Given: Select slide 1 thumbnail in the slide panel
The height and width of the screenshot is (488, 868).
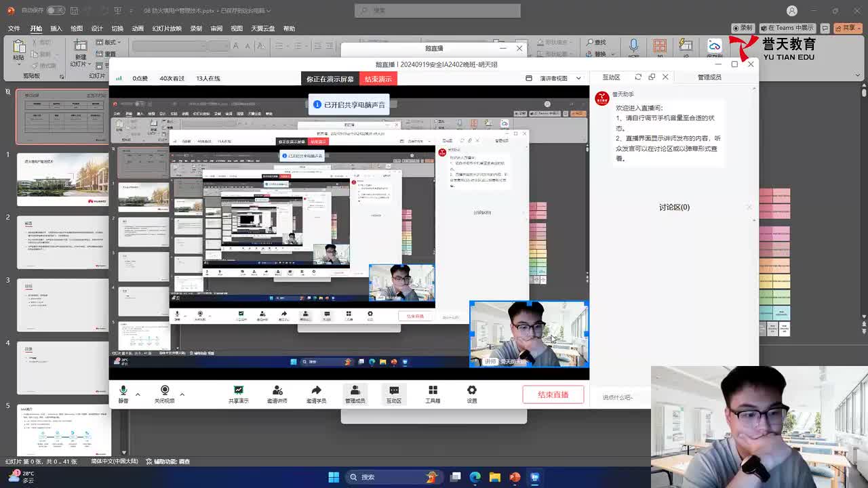Looking at the screenshot, I should tap(62, 180).
